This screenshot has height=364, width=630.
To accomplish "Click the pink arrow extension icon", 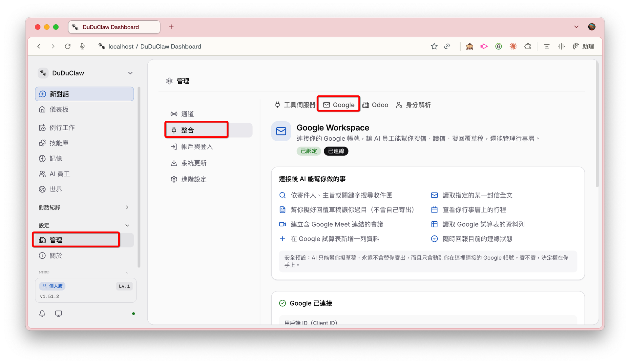I will click(484, 47).
